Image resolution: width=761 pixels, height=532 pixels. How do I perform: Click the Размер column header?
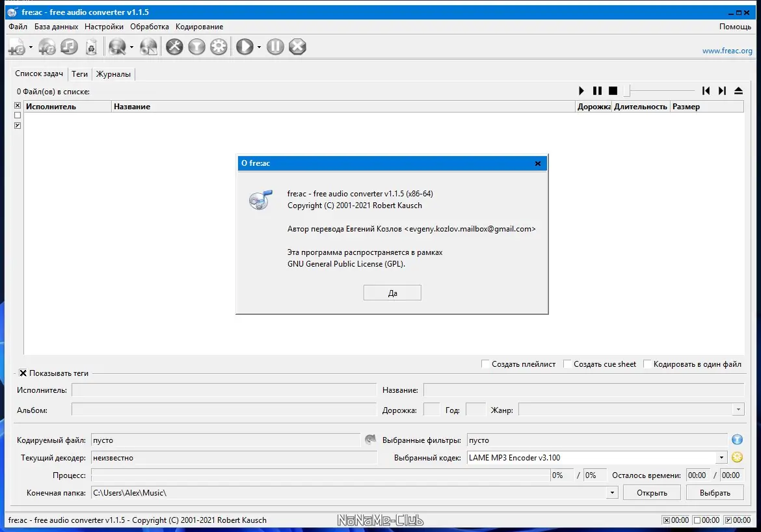(706, 106)
